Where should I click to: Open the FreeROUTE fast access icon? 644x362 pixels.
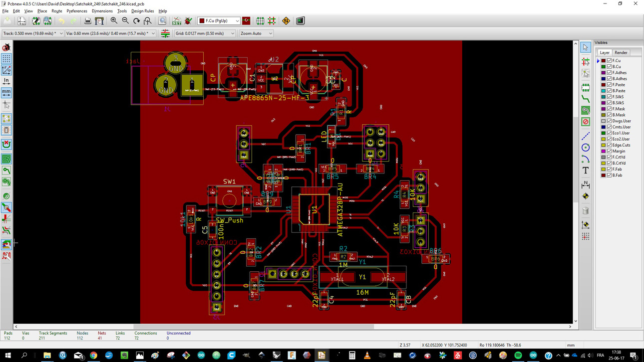pos(286,21)
